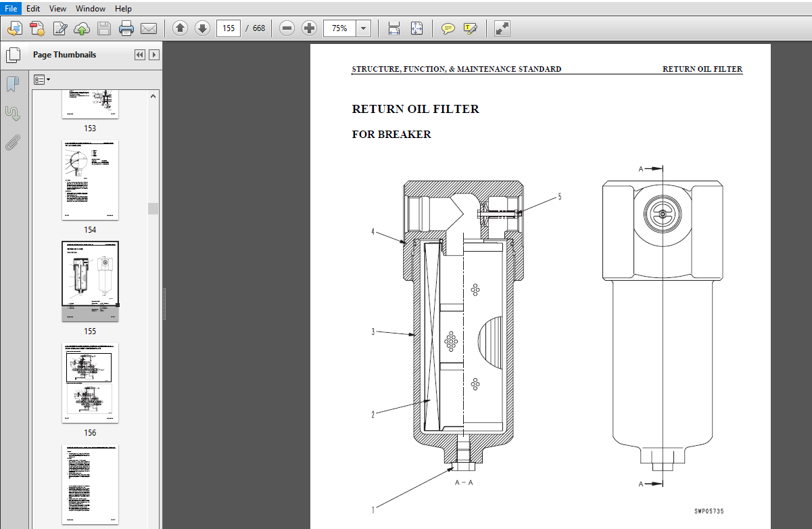The image size is (812, 529).
Task: Select page 153 thumbnail
Action: point(90,103)
